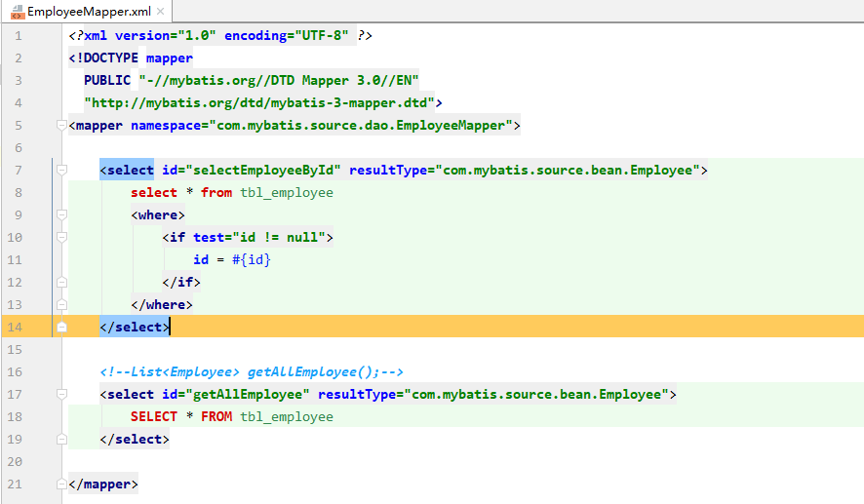864x504 pixels.
Task: Click "-//mybatis.org//DTD Mapper 3.0//EN" string
Action: (279, 80)
